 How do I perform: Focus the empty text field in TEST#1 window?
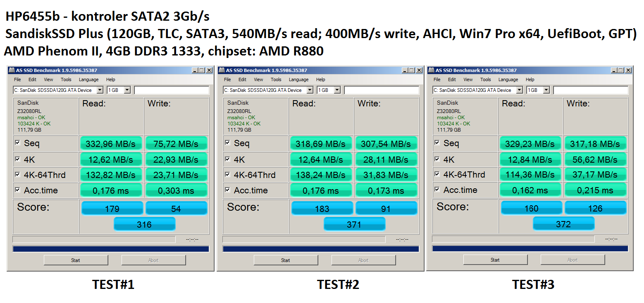[172, 90]
